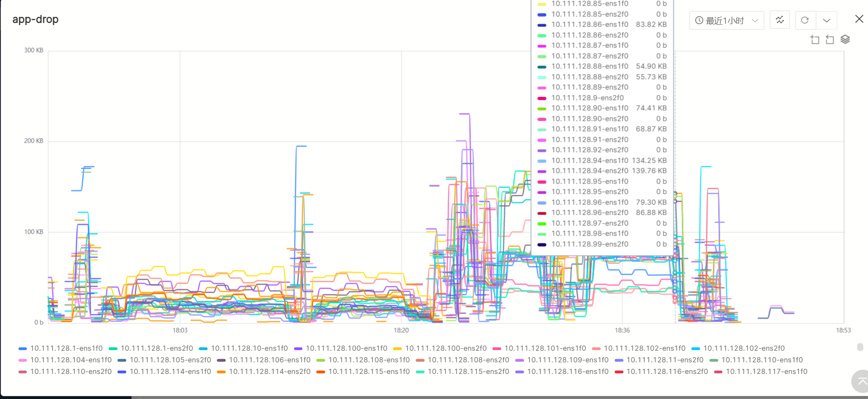Click the refresh icon button
The width and height of the screenshot is (868, 399).
(x=805, y=20)
